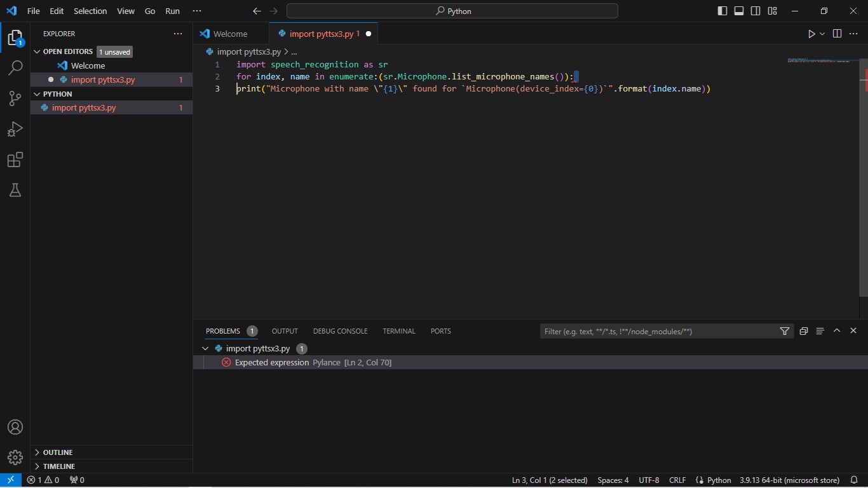Expand the TIMELINE section
Screen dimensions: 868x488
click(111, 466)
